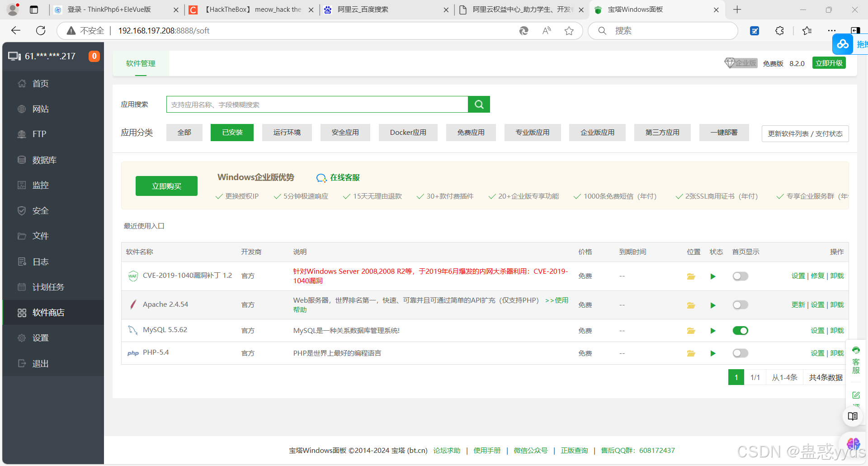
Task: Open 首页 in the sidebar
Action: click(53, 84)
